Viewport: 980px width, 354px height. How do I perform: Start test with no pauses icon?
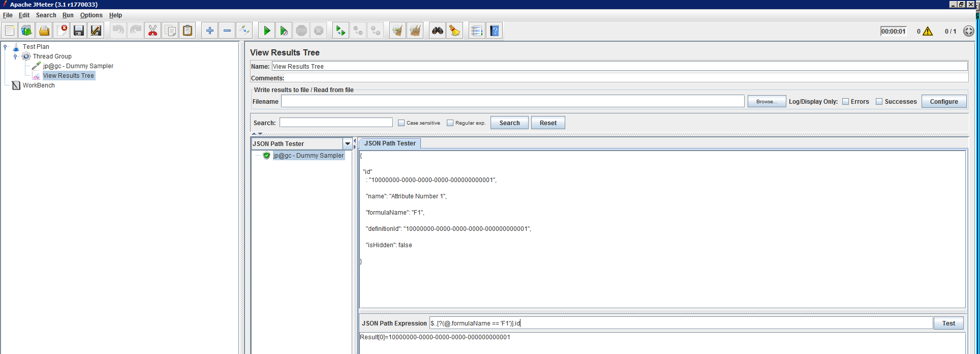[284, 31]
